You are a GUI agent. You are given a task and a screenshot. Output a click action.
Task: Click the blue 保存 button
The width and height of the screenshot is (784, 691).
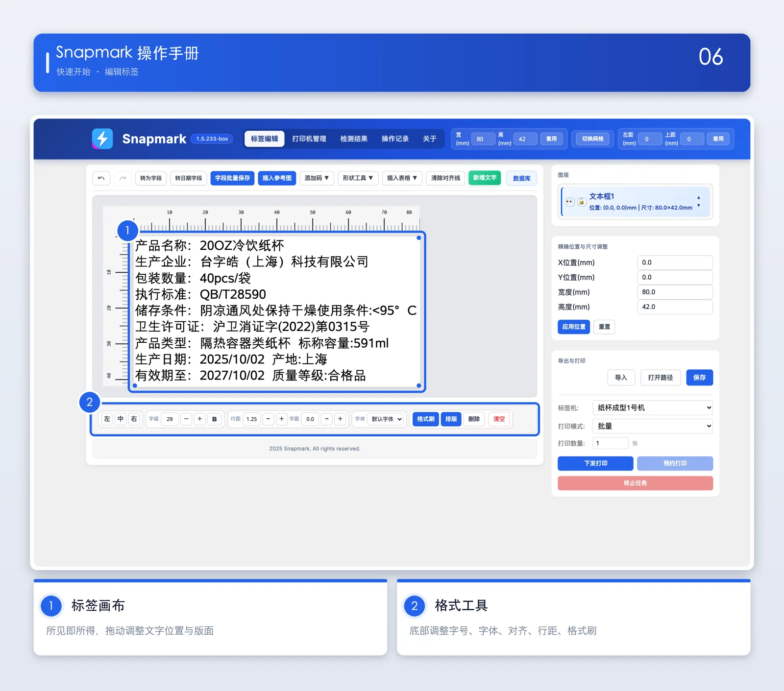point(700,378)
